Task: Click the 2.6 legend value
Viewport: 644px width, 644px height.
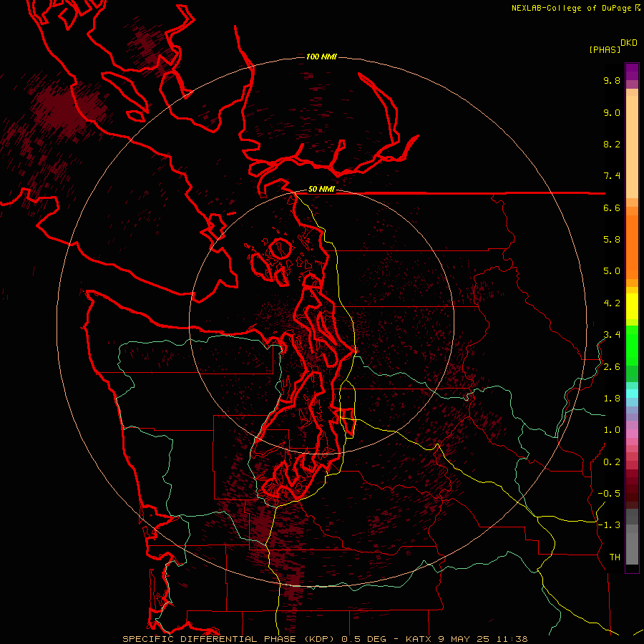Action: [x=612, y=367]
